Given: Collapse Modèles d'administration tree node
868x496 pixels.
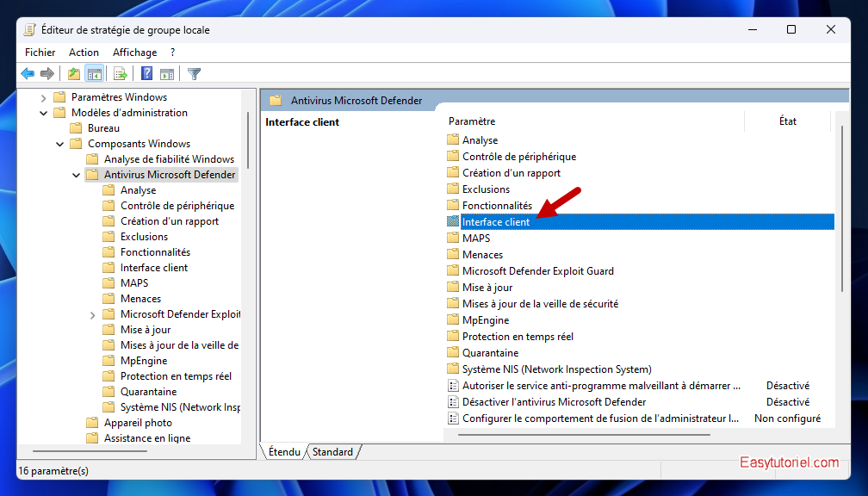Looking at the screenshot, I should click(43, 113).
